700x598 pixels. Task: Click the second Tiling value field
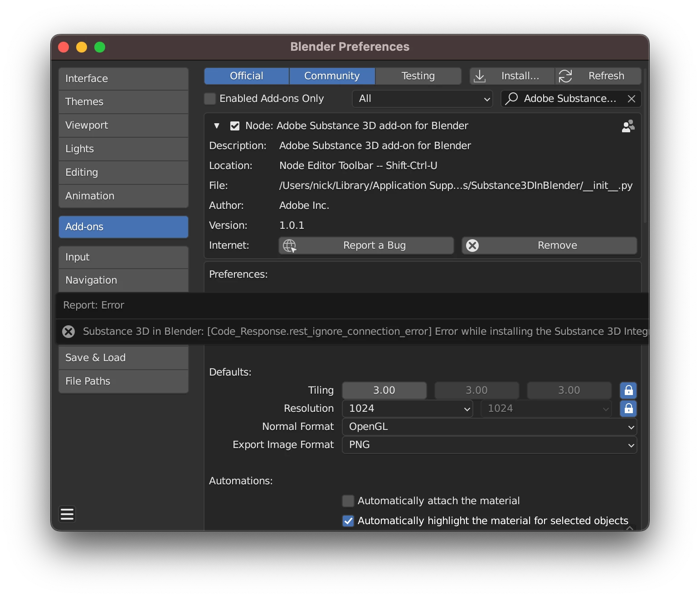tap(476, 391)
